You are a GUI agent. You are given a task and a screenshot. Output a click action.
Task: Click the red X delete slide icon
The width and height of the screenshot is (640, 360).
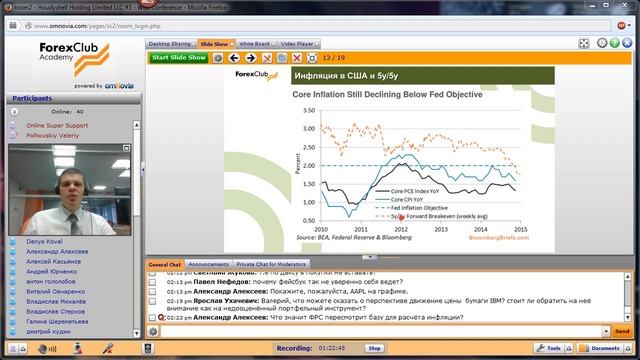(x=297, y=58)
